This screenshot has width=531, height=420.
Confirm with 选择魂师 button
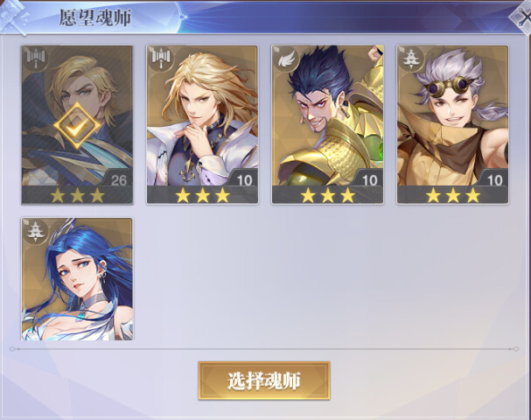pyautogui.click(x=264, y=381)
